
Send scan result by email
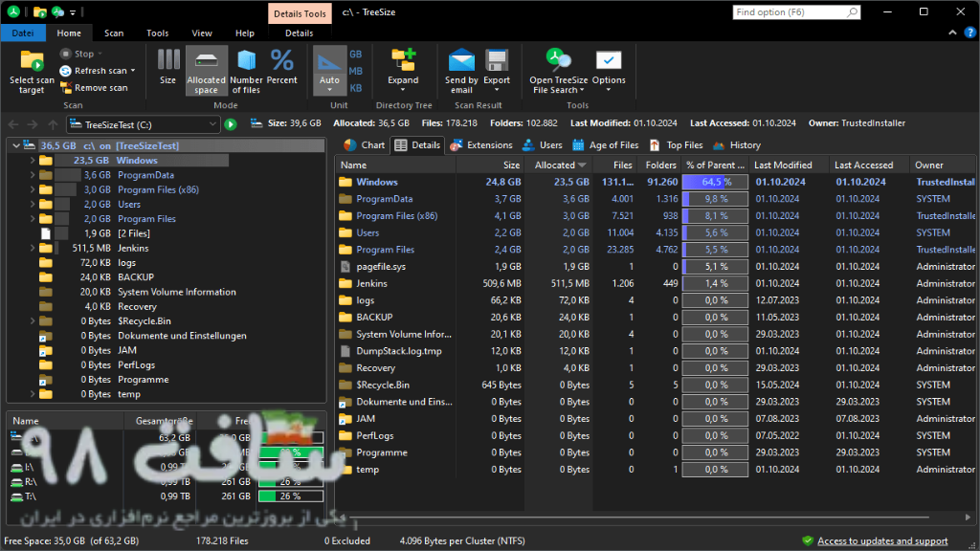[461, 70]
